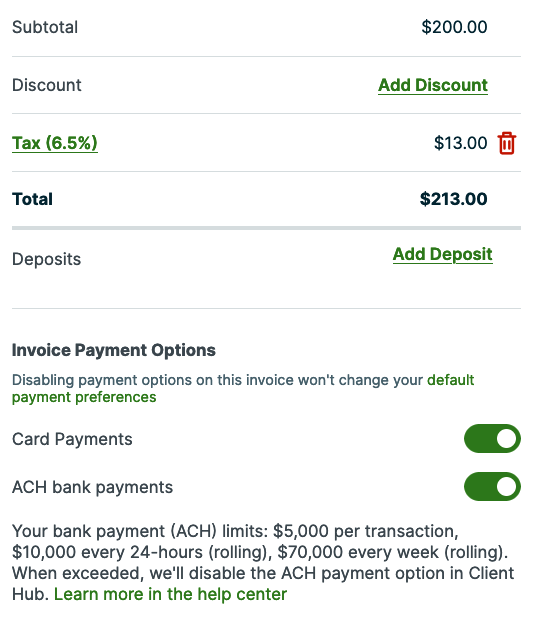
Task: Select the Invoice Payment Options heading
Action: pos(114,350)
